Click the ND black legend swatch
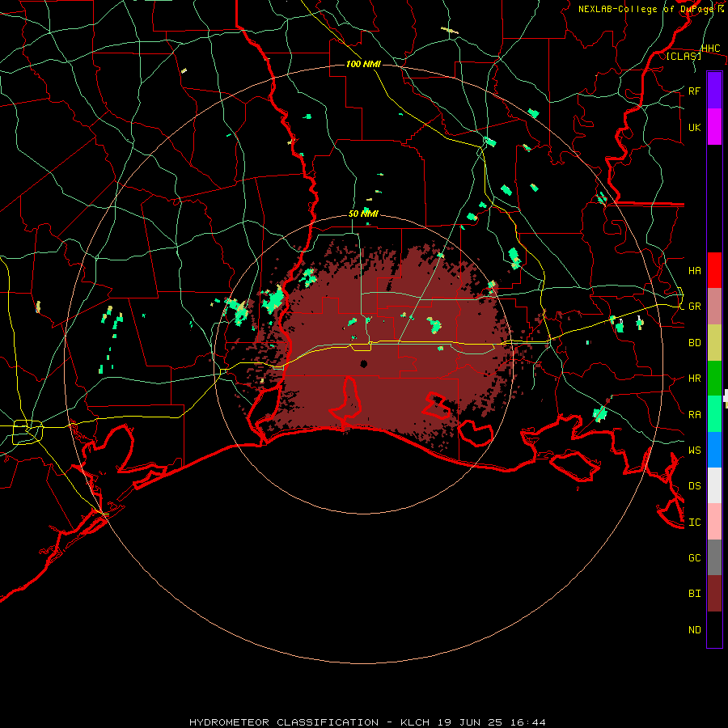This screenshot has width=728, height=728. [714, 629]
